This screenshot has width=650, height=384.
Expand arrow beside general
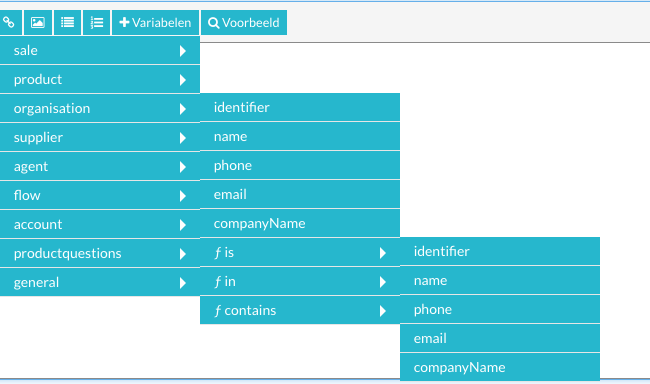182,283
